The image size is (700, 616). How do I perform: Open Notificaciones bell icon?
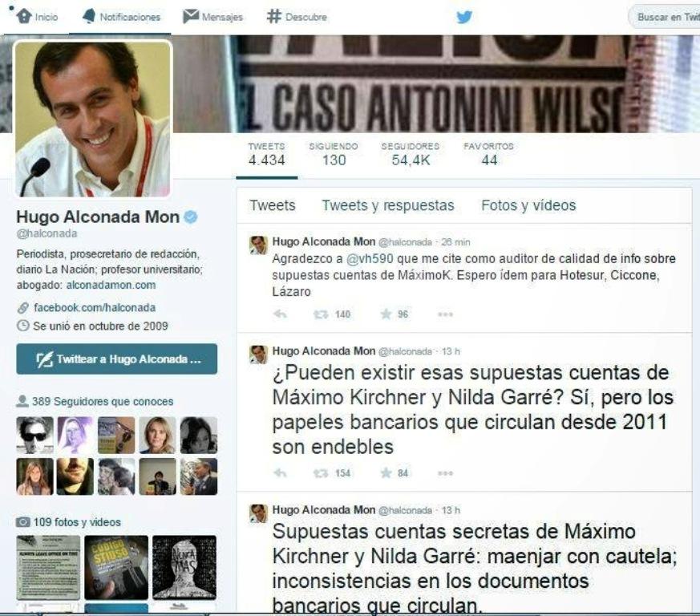[88, 16]
